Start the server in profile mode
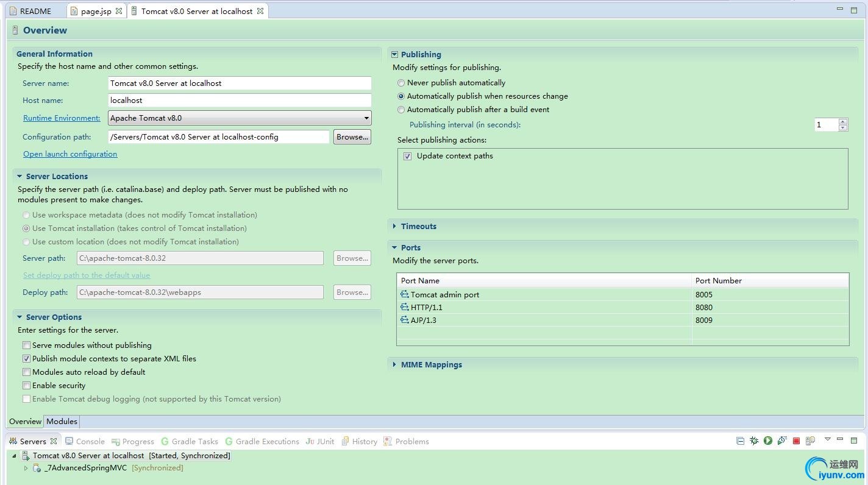 (782, 441)
